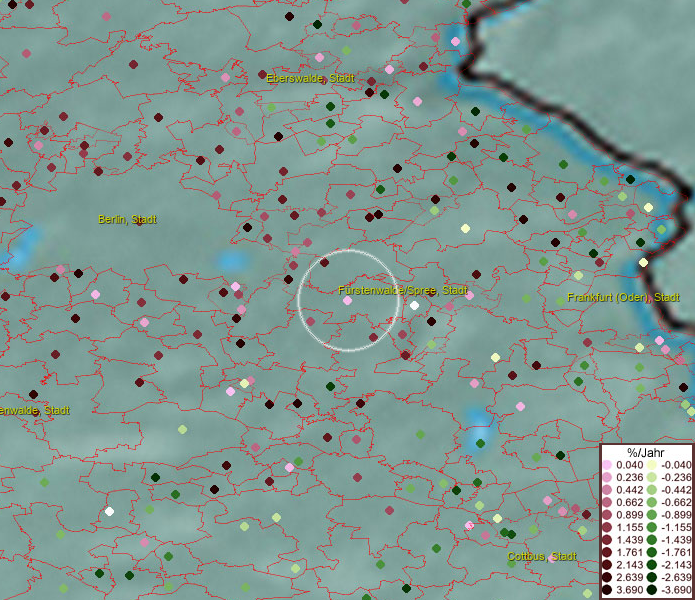Click the light pink point below the Fürstenwalde/Spree label
This screenshot has width=695, height=600.
pyautogui.click(x=348, y=300)
